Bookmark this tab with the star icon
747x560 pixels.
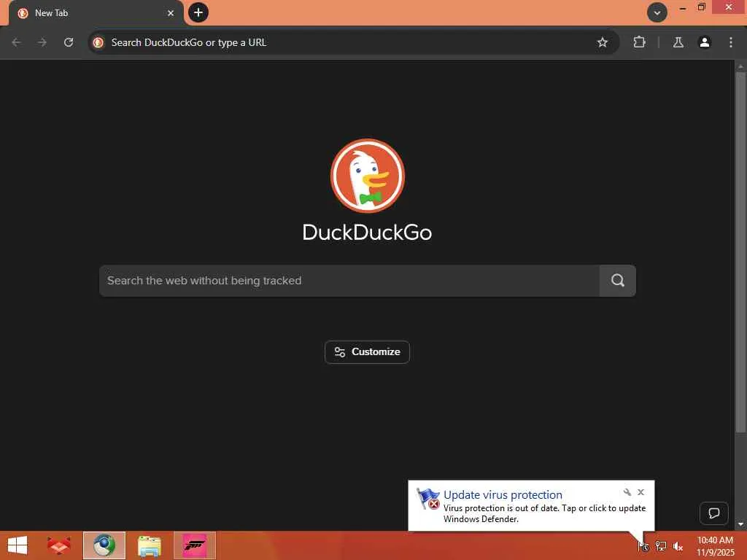coord(602,42)
